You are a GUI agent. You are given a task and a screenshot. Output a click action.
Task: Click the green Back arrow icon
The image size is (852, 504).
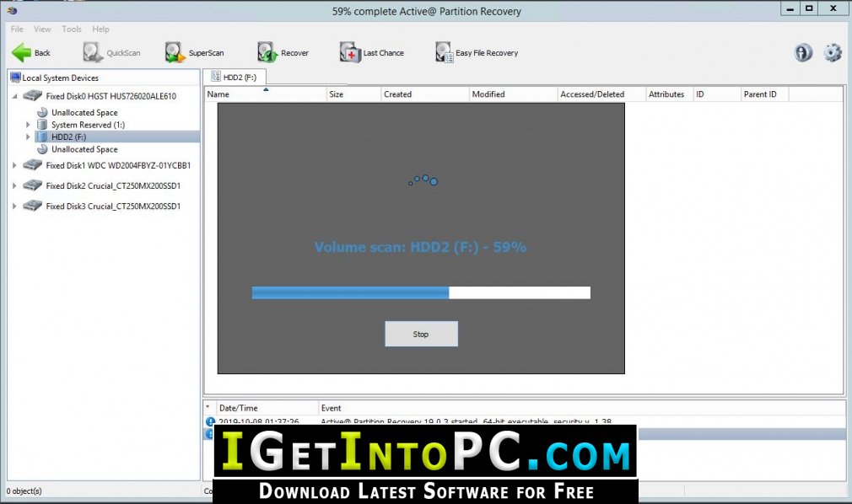(x=21, y=53)
